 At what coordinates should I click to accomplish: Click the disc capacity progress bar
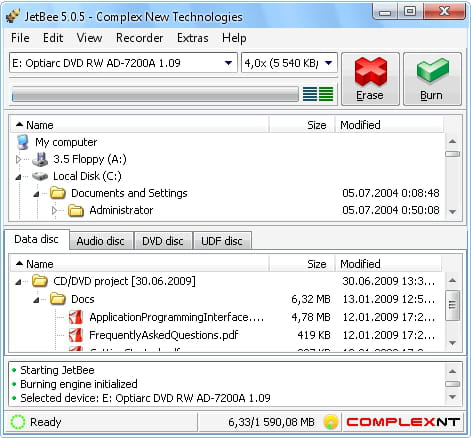tap(155, 94)
